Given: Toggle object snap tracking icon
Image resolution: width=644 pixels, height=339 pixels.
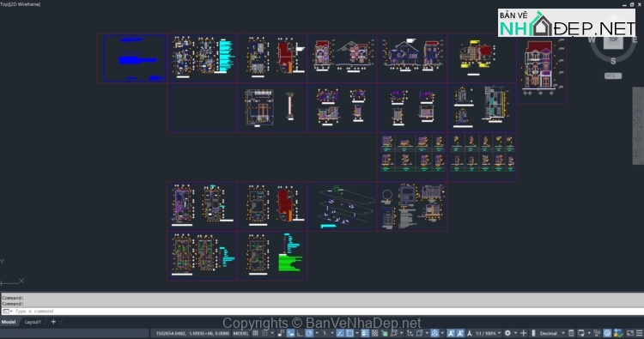Looking at the screenshot, I should (x=340, y=333).
